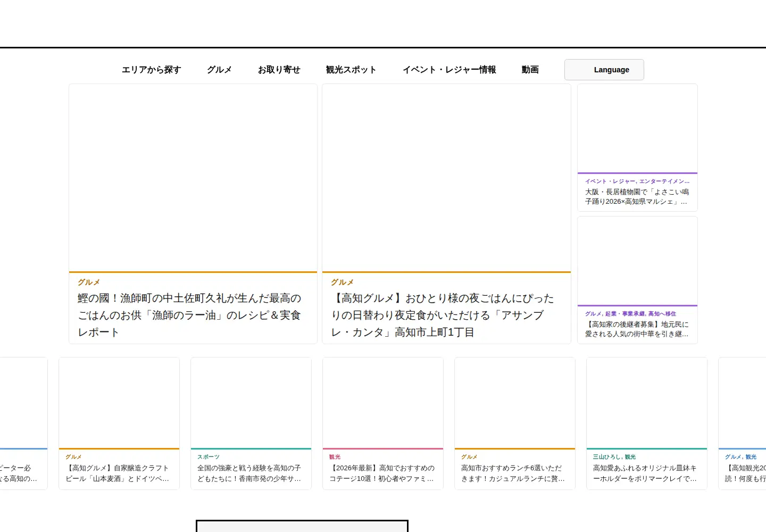This screenshot has width=766, height=532.
Task: Click the image area of the 少年サッカー card
Action: coord(251,403)
